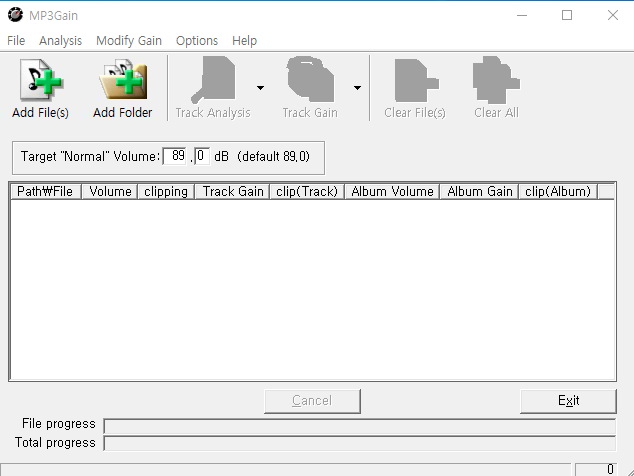Sort by the Album Volume column header
The image size is (634, 476).
point(392,191)
